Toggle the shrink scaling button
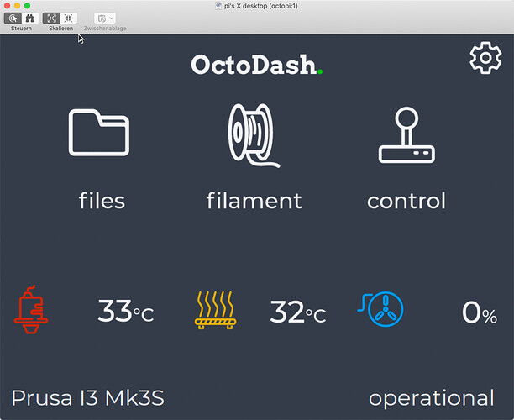 [x=69, y=18]
